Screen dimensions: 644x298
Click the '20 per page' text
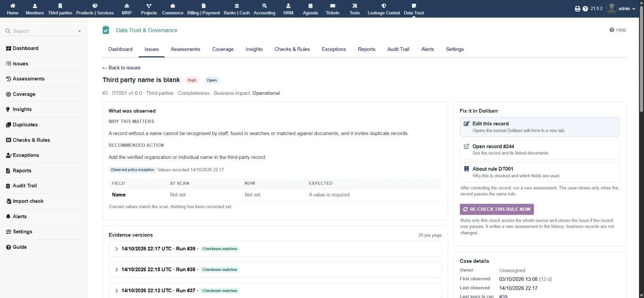430,236
